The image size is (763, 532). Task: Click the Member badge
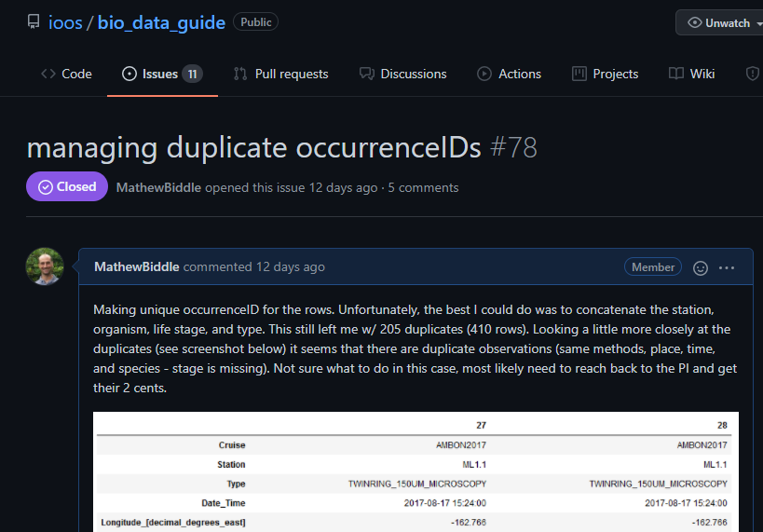point(652,267)
